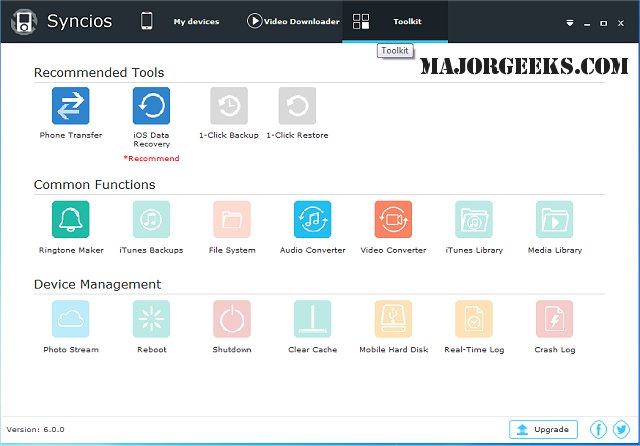Run the Clear Cache tool
The width and height of the screenshot is (640, 446).
[x=313, y=319]
